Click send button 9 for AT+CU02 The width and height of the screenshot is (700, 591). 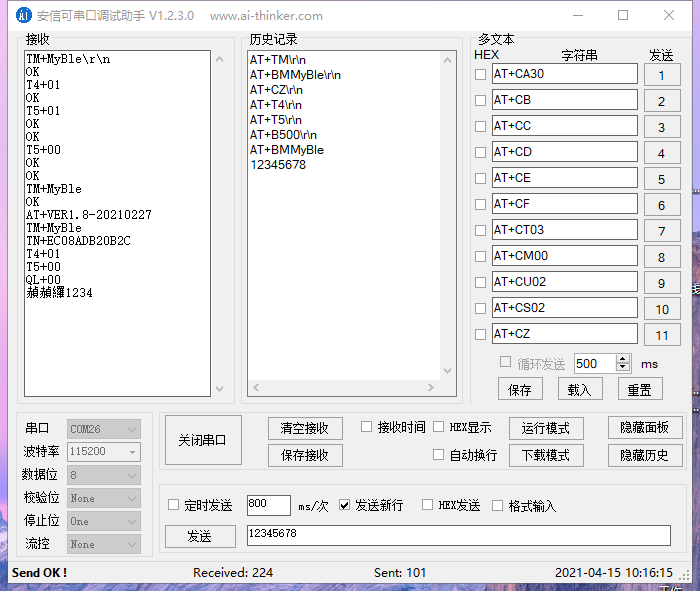click(x=662, y=283)
